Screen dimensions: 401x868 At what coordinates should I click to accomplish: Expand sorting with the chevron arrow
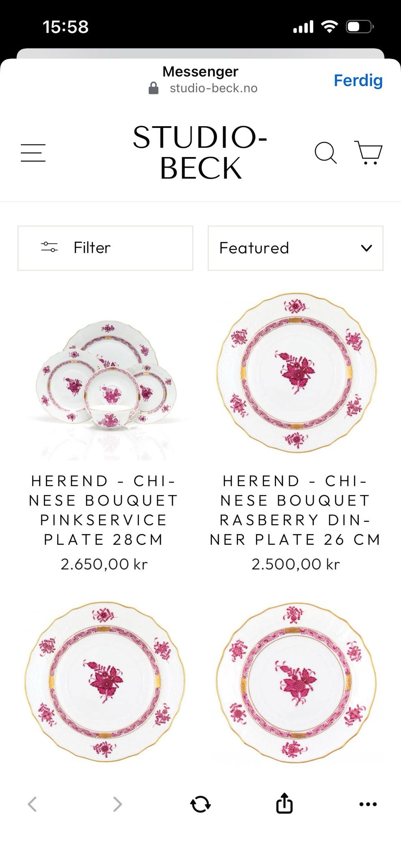[x=366, y=248]
